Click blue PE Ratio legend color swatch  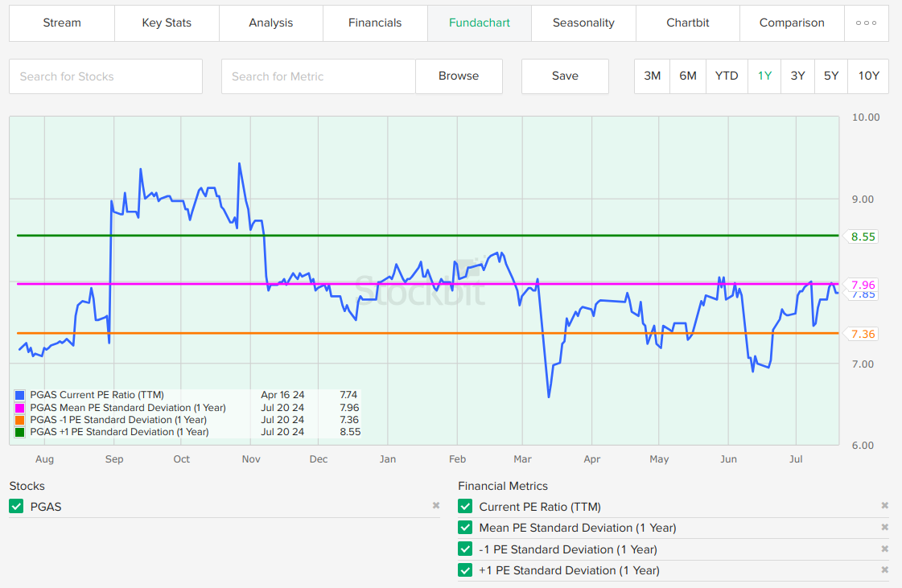tap(19, 395)
